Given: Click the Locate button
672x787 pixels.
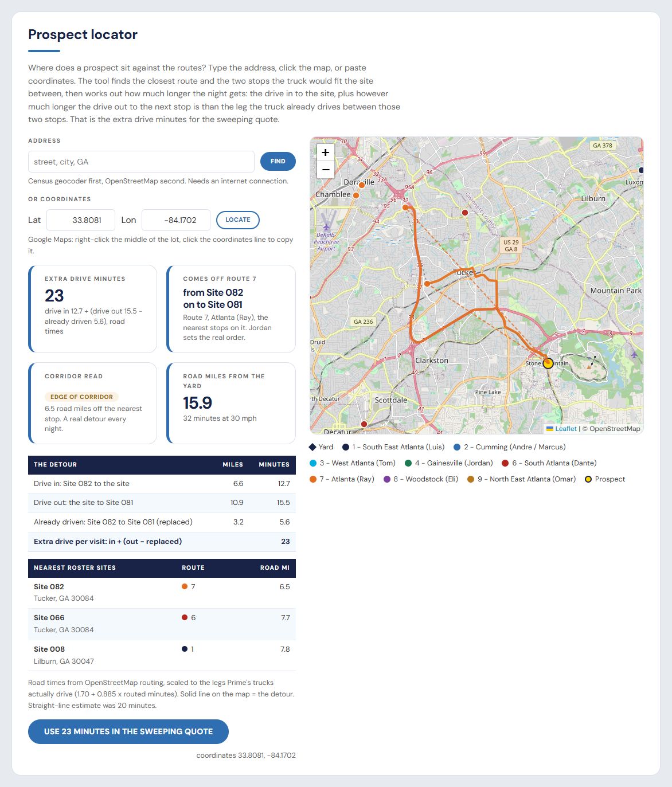Looking at the screenshot, I should click(238, 220).
